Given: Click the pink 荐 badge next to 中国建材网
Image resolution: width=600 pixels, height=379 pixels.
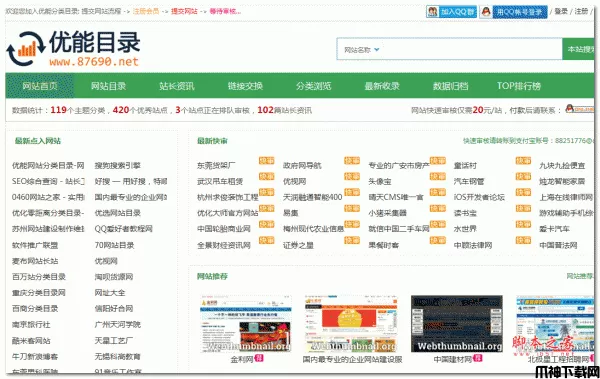Looking at the screenshot, I should (478, 358).
